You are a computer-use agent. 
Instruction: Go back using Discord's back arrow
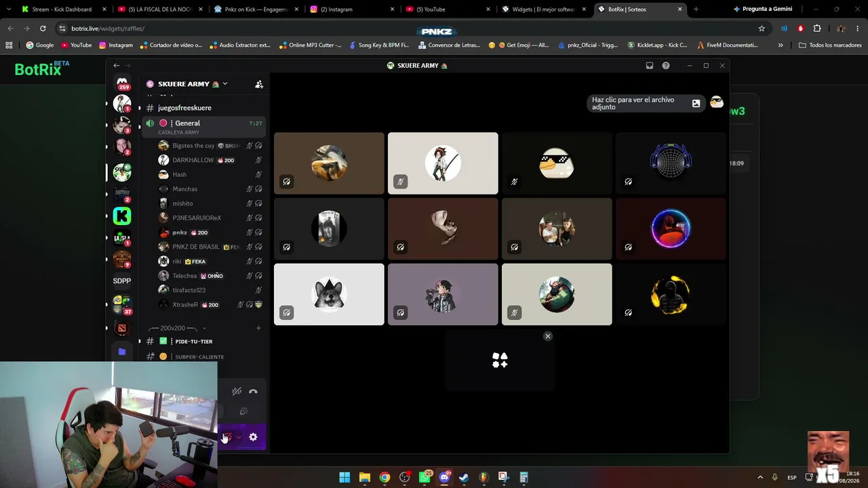pyautogui.click(x=117, y=66)
